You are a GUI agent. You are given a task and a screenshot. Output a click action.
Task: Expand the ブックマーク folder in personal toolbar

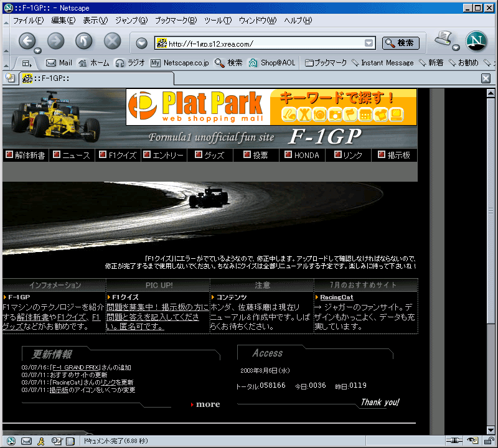coord(326,63)
